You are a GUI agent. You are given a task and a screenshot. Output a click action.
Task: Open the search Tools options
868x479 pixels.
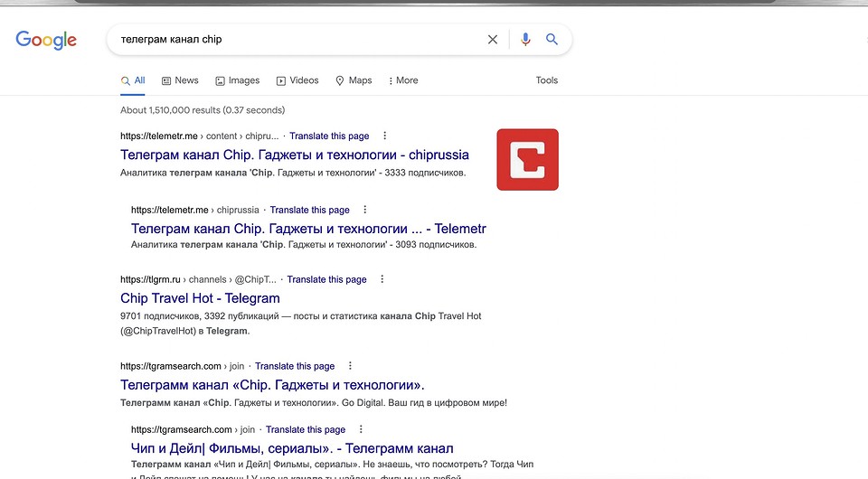coord(546,80)
